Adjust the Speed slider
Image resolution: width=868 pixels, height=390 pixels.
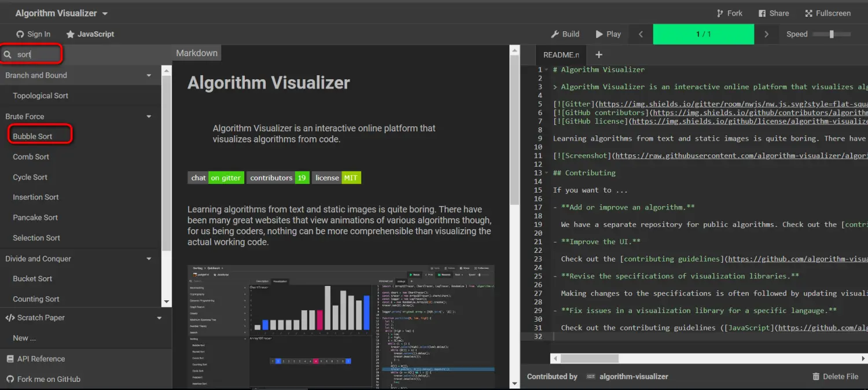(832, 34)
